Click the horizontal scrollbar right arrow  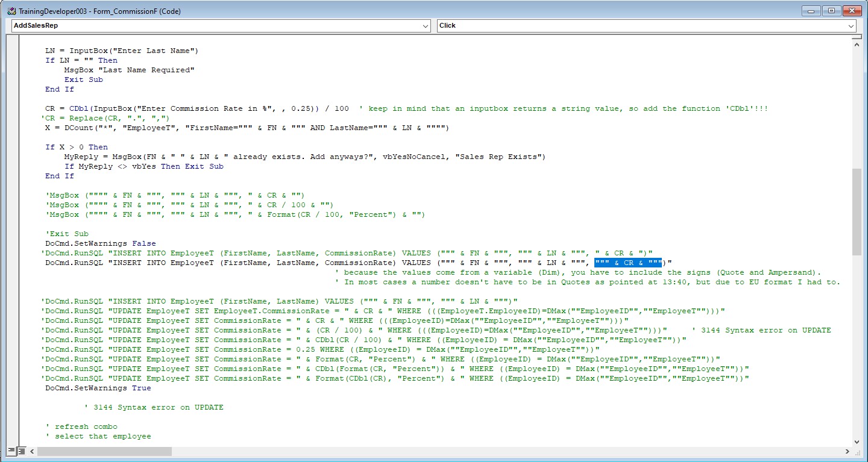848,451
